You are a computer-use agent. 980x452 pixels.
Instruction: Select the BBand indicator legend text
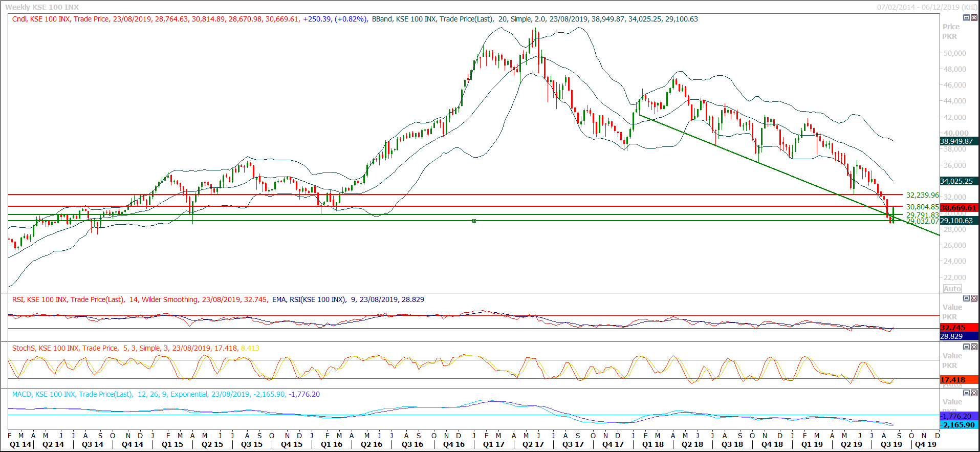pos(535,19)
